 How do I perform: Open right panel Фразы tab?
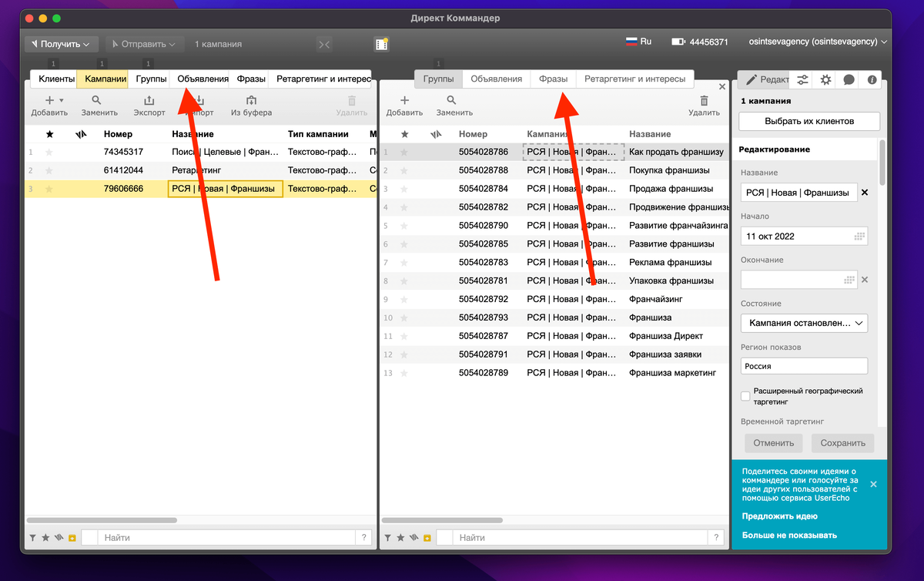(x=553, y=79)
